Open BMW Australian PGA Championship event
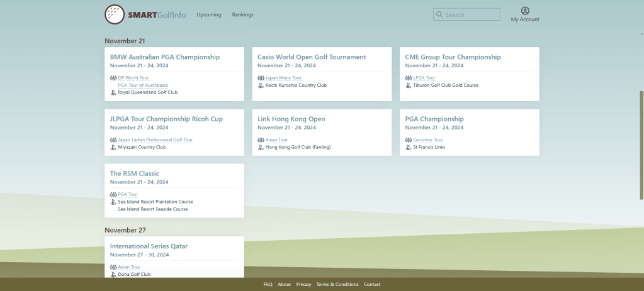 [165, 57]
